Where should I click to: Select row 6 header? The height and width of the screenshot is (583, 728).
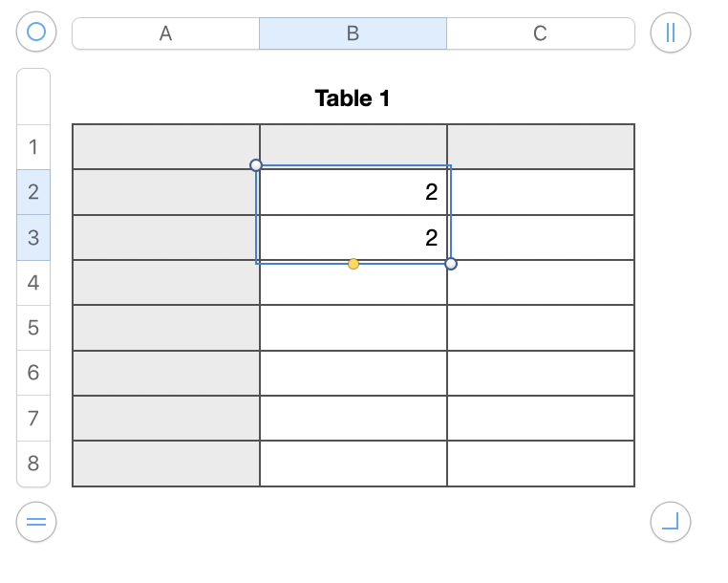click(33, 373)
